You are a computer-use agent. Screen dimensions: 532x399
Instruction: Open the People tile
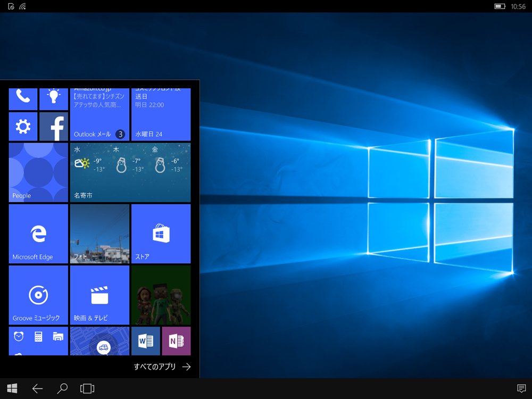[x=38, y=172]
